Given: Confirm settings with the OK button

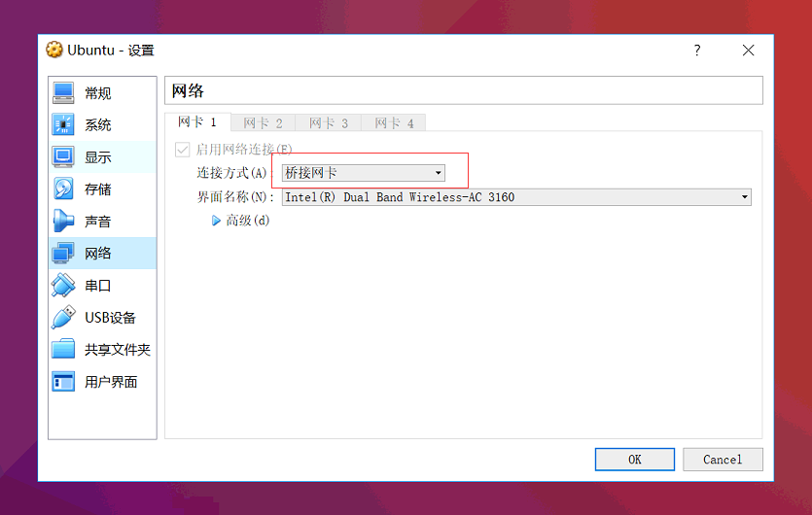Looking at the screenshot, I should coord(634,460).
